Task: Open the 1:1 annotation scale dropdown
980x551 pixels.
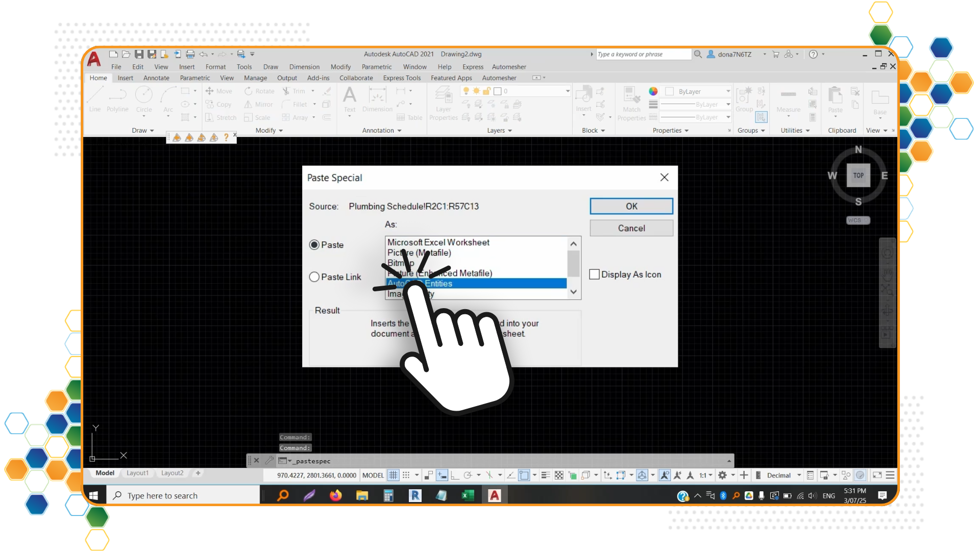Action: (x=706, y=475)
